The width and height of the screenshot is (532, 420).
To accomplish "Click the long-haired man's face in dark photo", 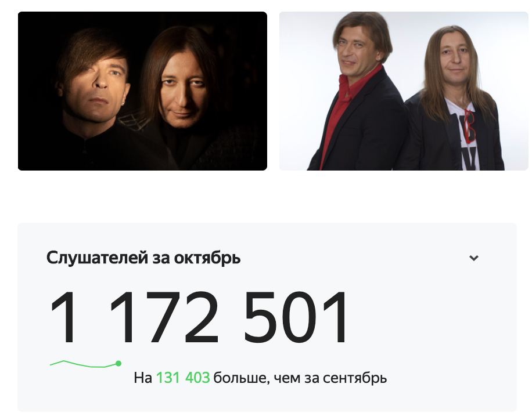I will (182, 92).
